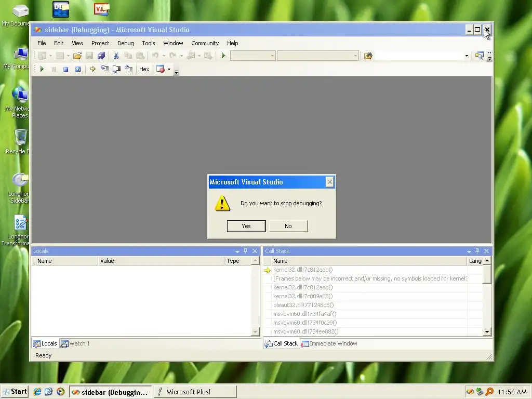This screenshot has width=532, height=399.
Task: Click the Type column header in Locals
Action: 238,261
